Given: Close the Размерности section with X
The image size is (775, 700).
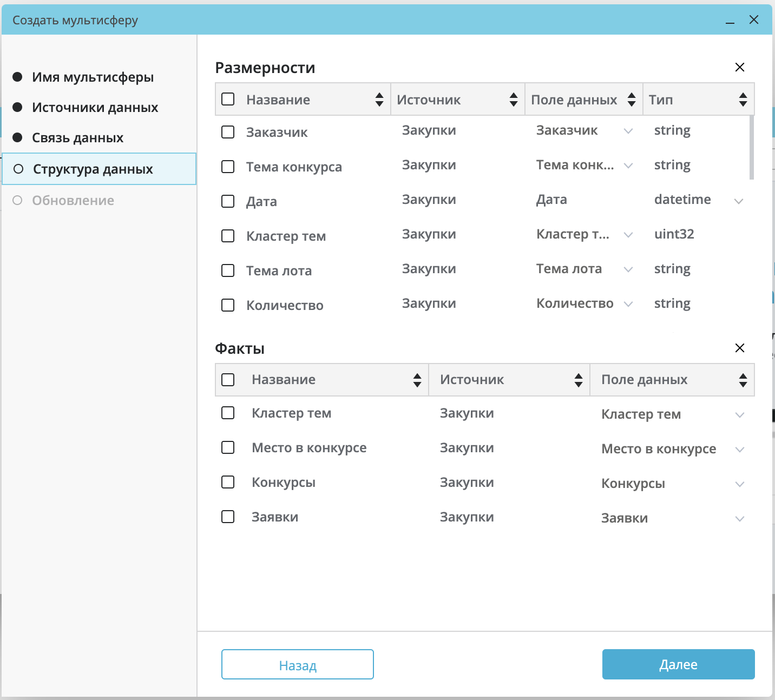Looking at the screenshot, I should coord(739,67).
